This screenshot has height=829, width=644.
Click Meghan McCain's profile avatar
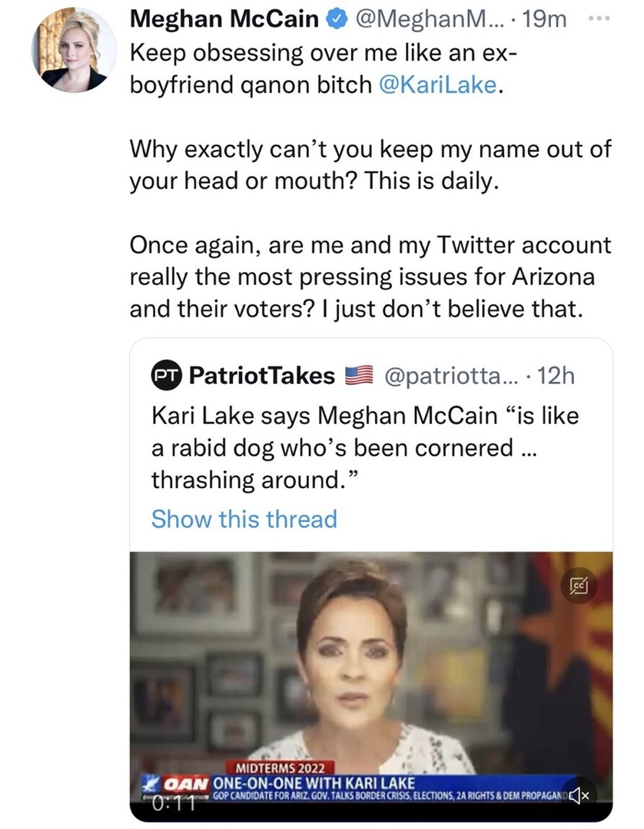[75, 51]
